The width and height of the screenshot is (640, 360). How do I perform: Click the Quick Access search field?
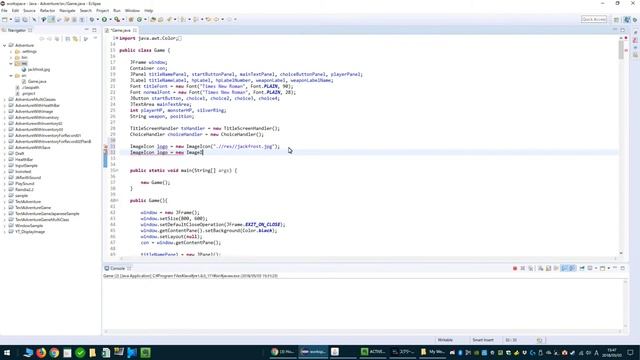click(593, 19)
